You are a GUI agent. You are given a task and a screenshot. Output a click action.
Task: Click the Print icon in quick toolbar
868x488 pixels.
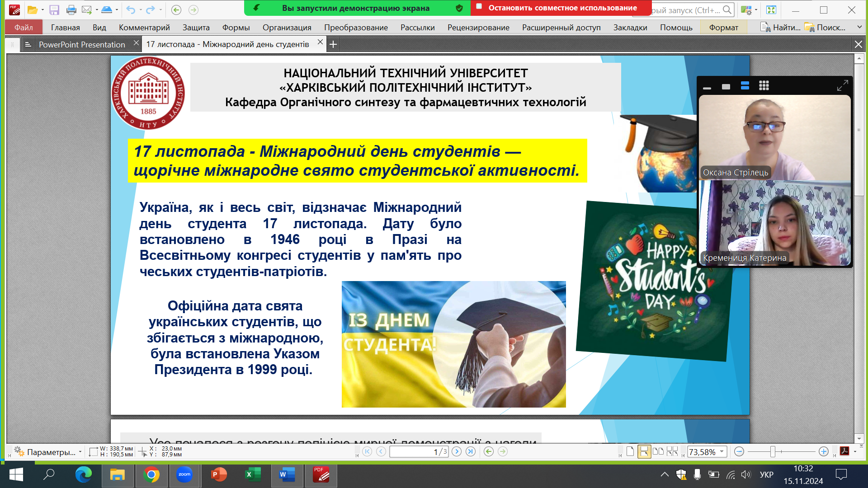pos(71,9)
